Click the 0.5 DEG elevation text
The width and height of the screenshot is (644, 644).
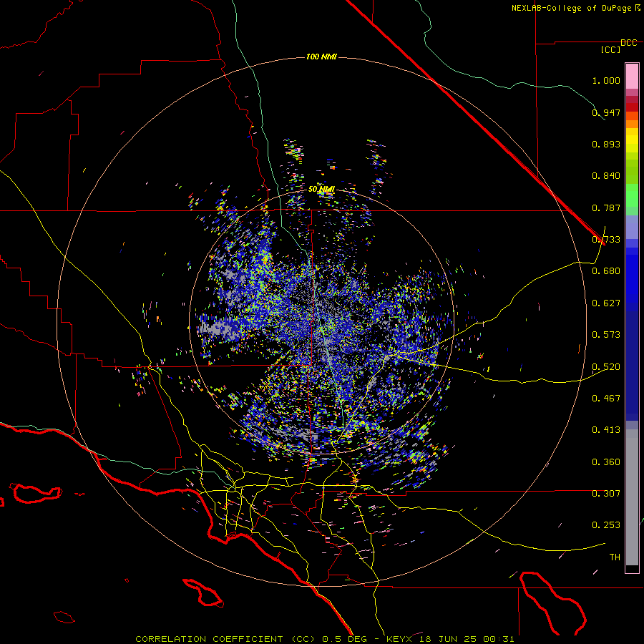coord(343,639)
